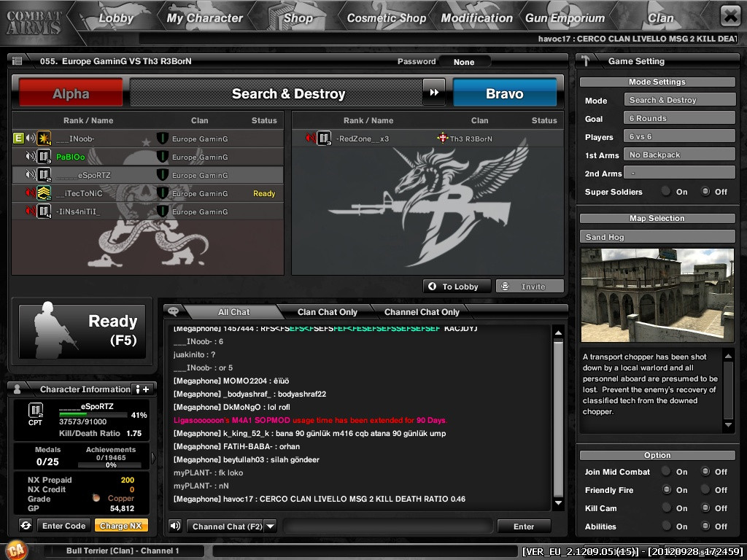Click the fast-forward arrows next to Search & Destroy
This screenshot has height=560, width=747.
(x=434, y=93)
